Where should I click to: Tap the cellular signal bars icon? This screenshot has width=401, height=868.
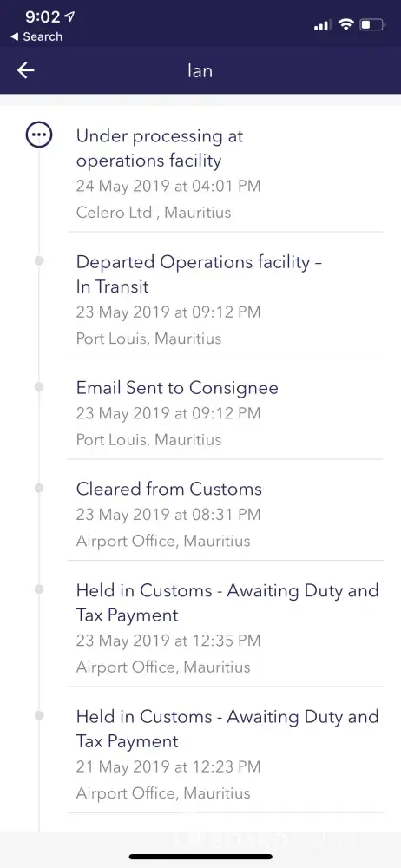tap(323, 25)
